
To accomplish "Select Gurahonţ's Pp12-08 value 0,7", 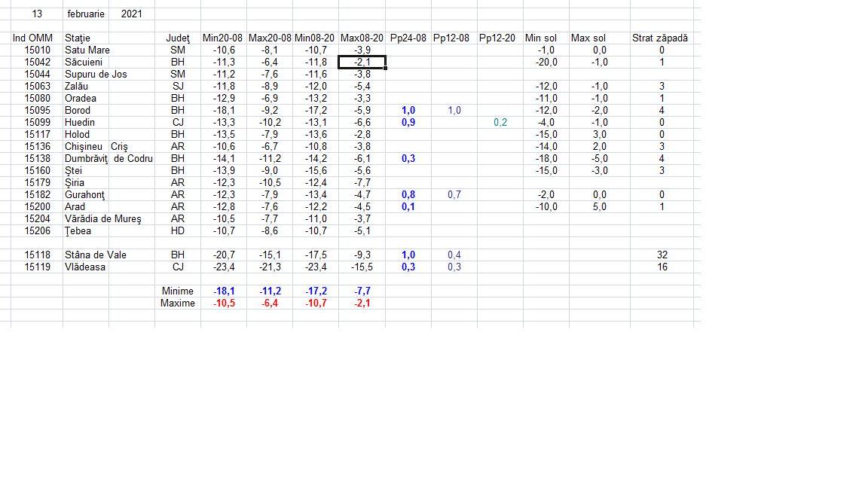I will coord(454,195).
